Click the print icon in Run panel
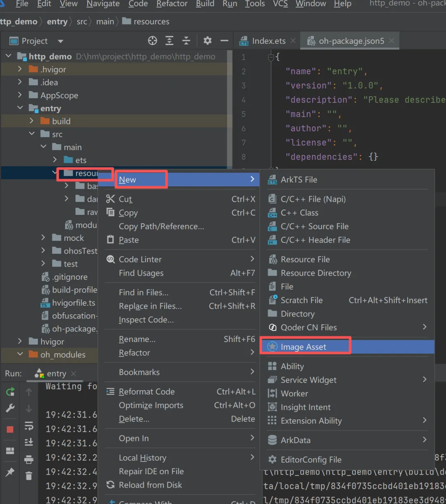446x504 pixels. (28, 459)
